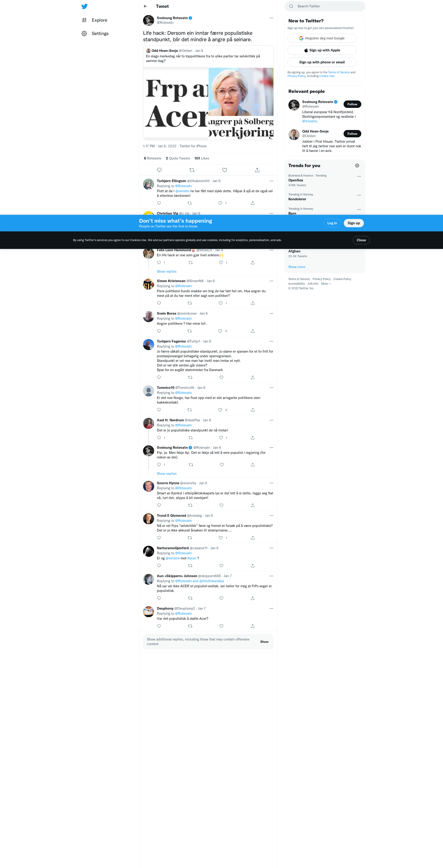443x868 pixels.
Task: Go back using the arrow icon
Action: coord(145,6)
